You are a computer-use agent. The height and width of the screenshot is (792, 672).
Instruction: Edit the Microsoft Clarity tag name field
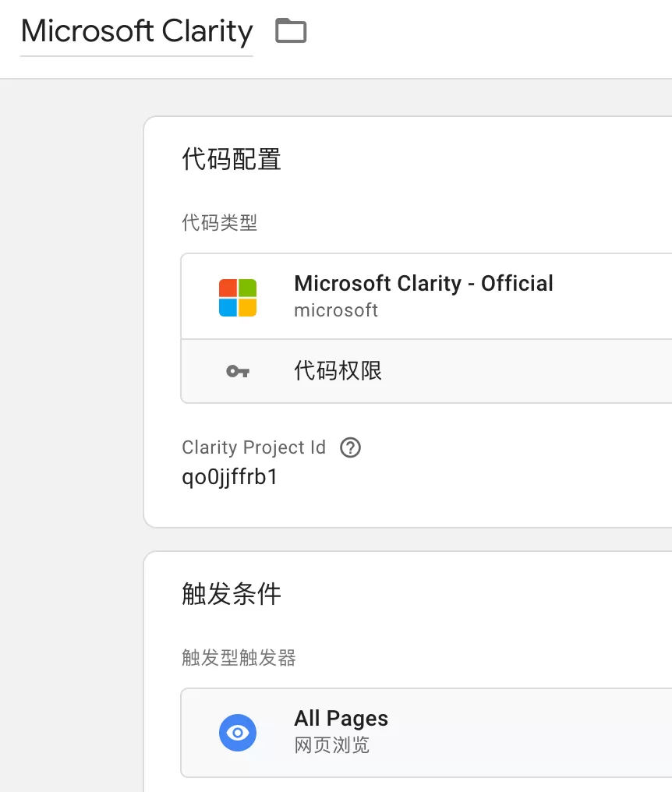(136, 31)
